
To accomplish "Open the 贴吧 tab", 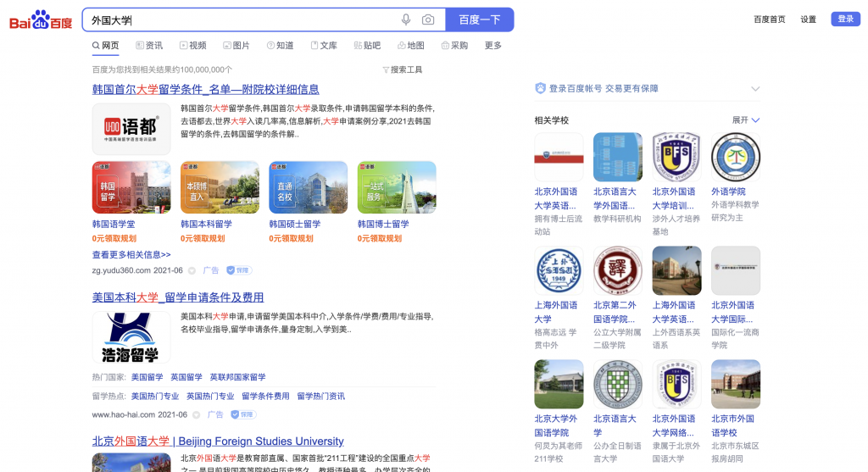I will click(368, 46).
